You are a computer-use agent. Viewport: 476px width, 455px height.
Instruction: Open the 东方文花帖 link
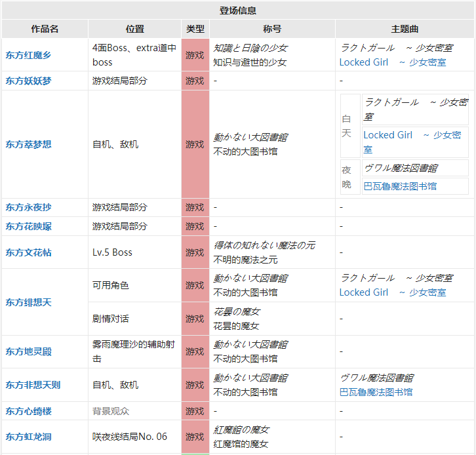click(28, 252)
